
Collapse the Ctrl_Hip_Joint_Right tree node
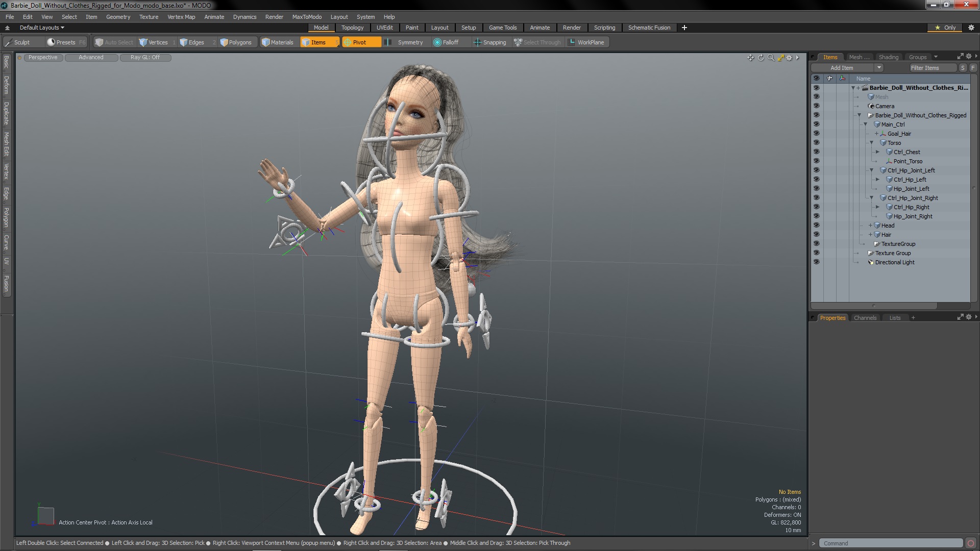tap(871, 198)
